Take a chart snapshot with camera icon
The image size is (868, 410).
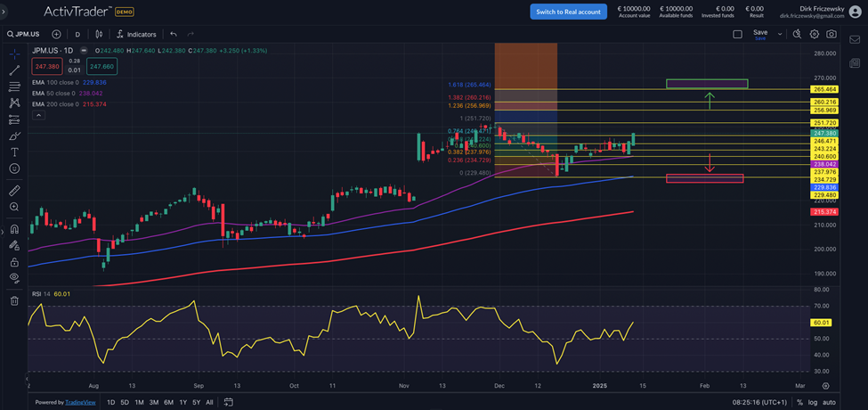(831, 34)
